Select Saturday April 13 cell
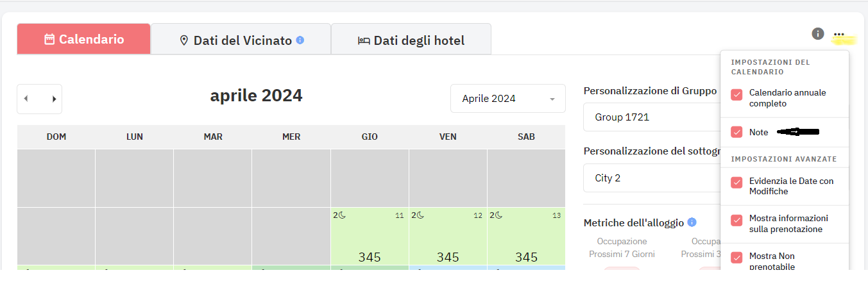Viewport: 868px width, 284px height. pos(526,236)
